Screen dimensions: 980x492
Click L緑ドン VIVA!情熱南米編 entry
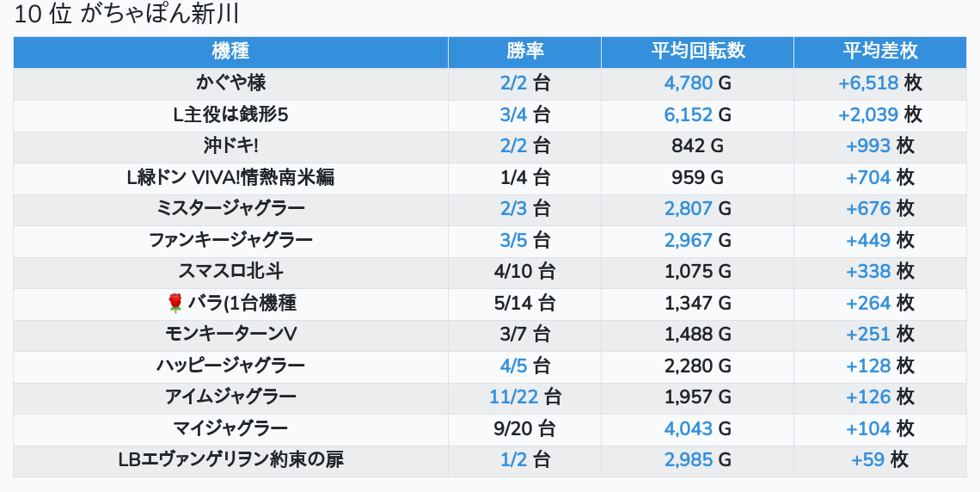(230, 178)
